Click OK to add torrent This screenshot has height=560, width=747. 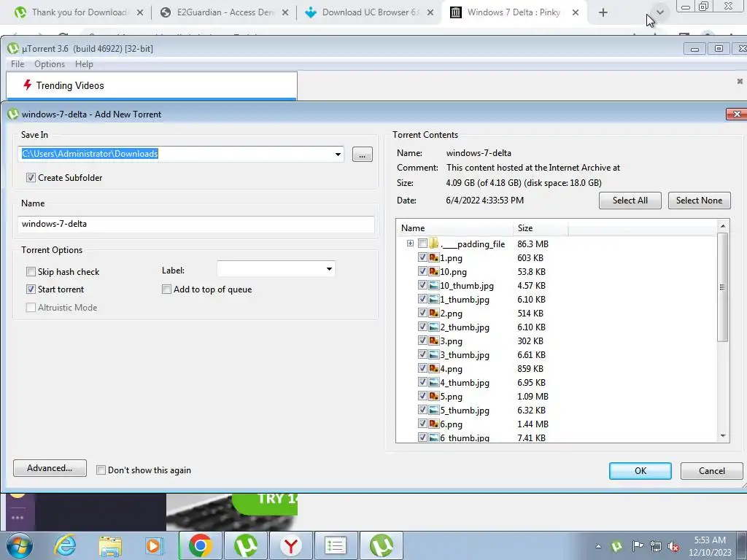640,470
